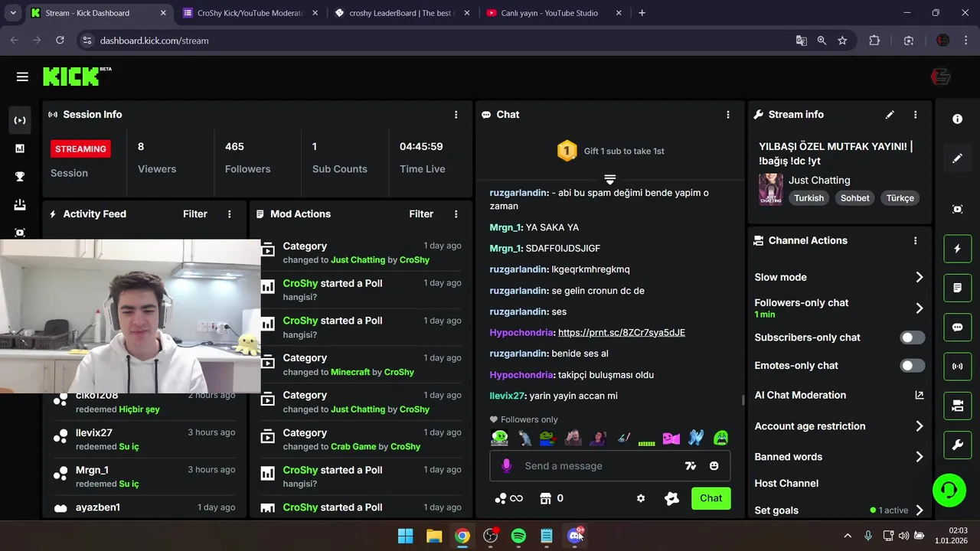Click the Sohbet tag chip
The width and height of the screenshot is (980, 551).
point(855,198)
